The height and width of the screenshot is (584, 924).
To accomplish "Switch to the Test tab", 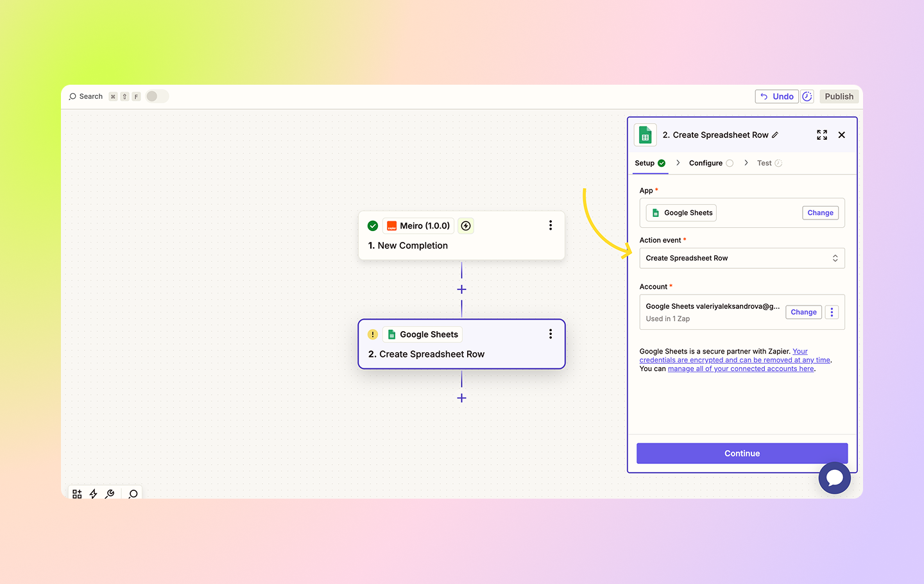I will tap(769, 163).
